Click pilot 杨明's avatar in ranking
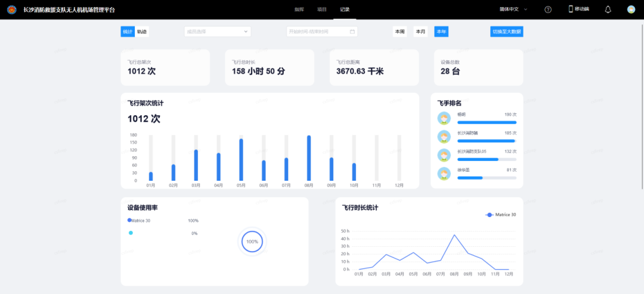 [444, 118]
